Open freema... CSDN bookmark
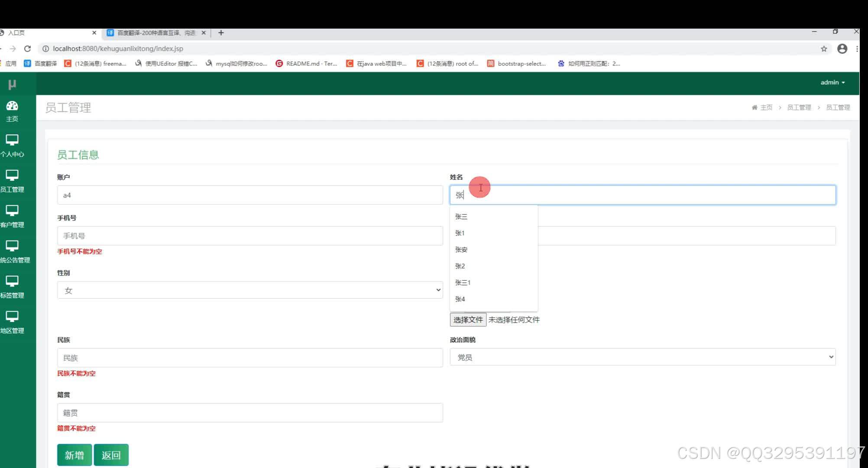Image resolution: width=868 pixels, height=468 pixels. click(95, 63)
